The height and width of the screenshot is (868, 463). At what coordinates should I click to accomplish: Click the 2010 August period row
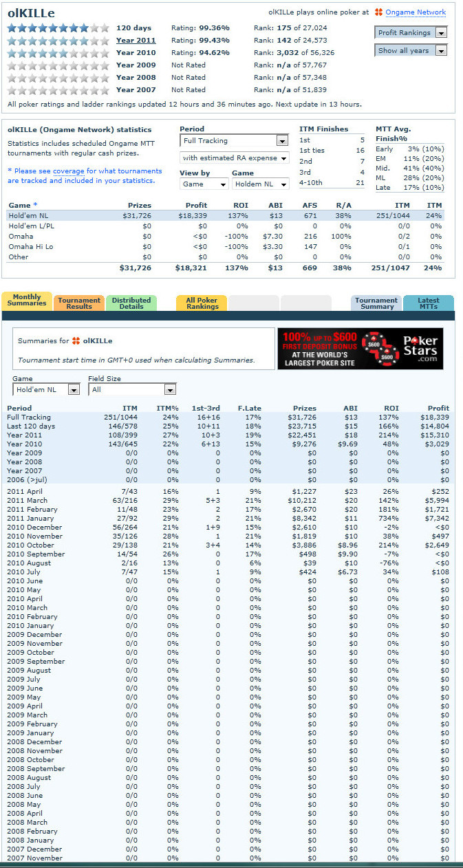pos(228,563)
